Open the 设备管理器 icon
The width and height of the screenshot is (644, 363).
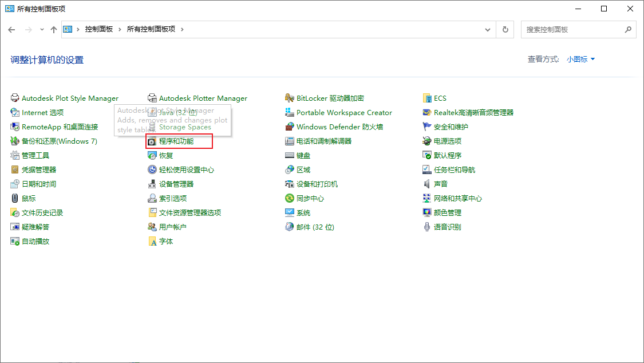[x=152, y=184]
